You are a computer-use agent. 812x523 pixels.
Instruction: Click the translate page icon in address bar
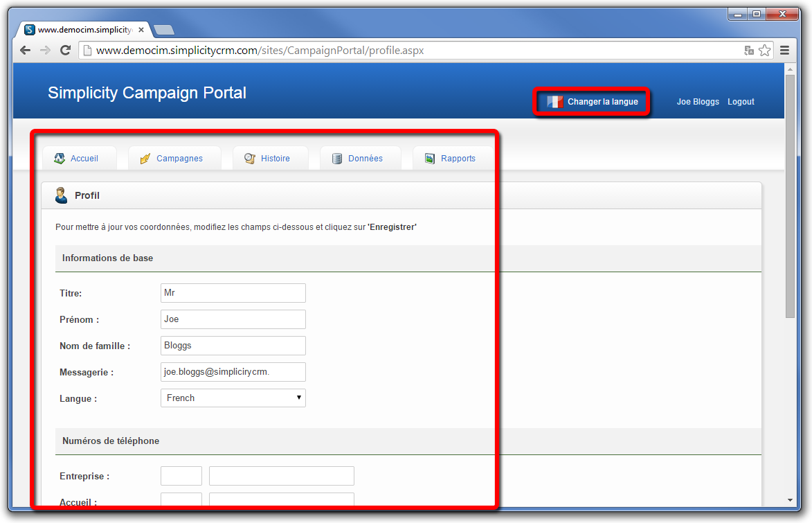[x=749, y=51]
